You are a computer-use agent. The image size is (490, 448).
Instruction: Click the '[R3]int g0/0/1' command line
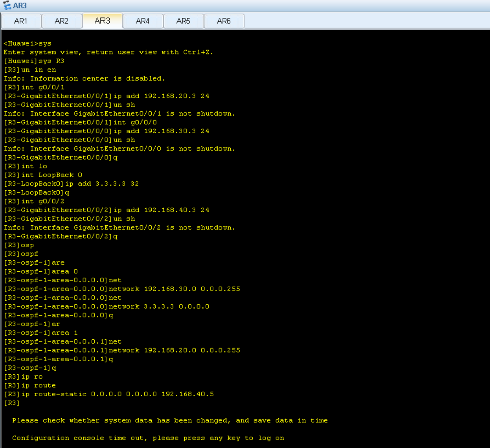pyautogui.click(x=34, y=87)
